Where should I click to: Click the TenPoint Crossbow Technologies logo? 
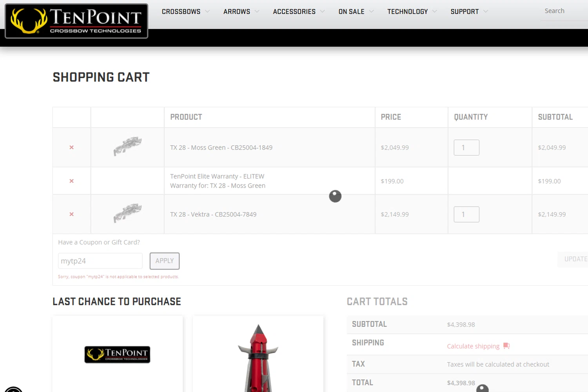[76, 21]
